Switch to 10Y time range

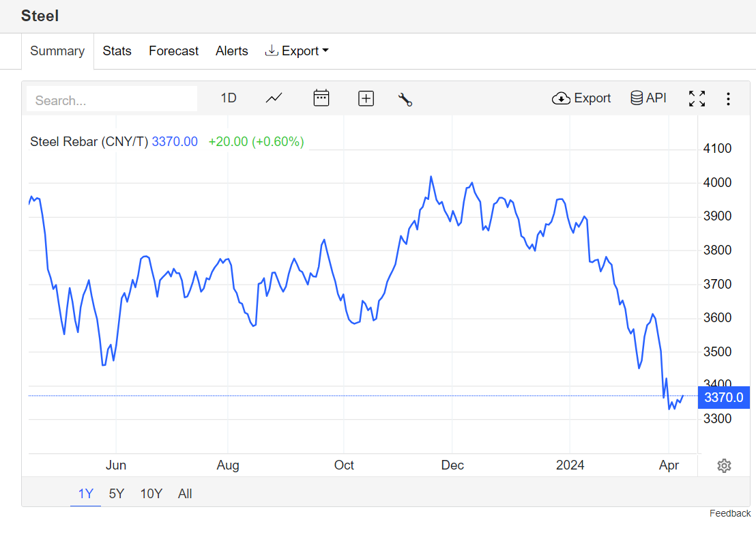(x=151, y=493)
